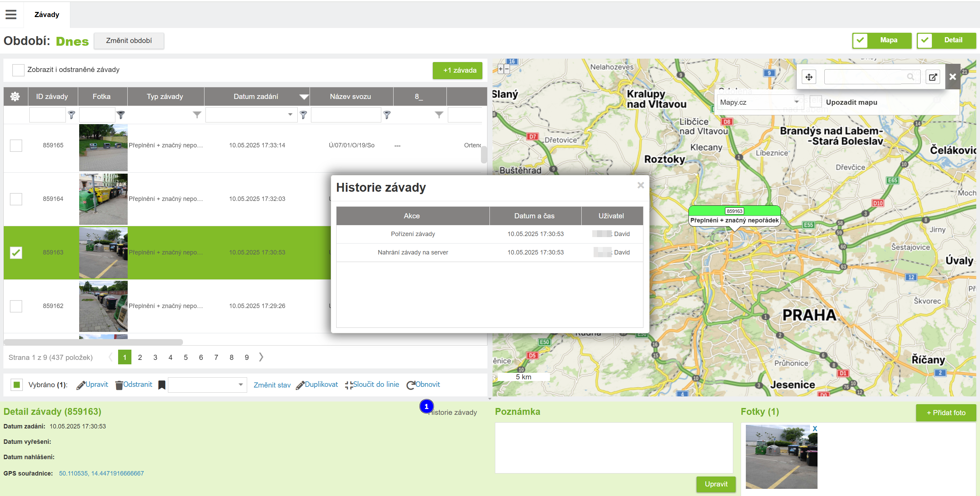The image size is (980, 496).
Task: Select the Závady tab
Action: pyautogui.click(x=47, y=14)
